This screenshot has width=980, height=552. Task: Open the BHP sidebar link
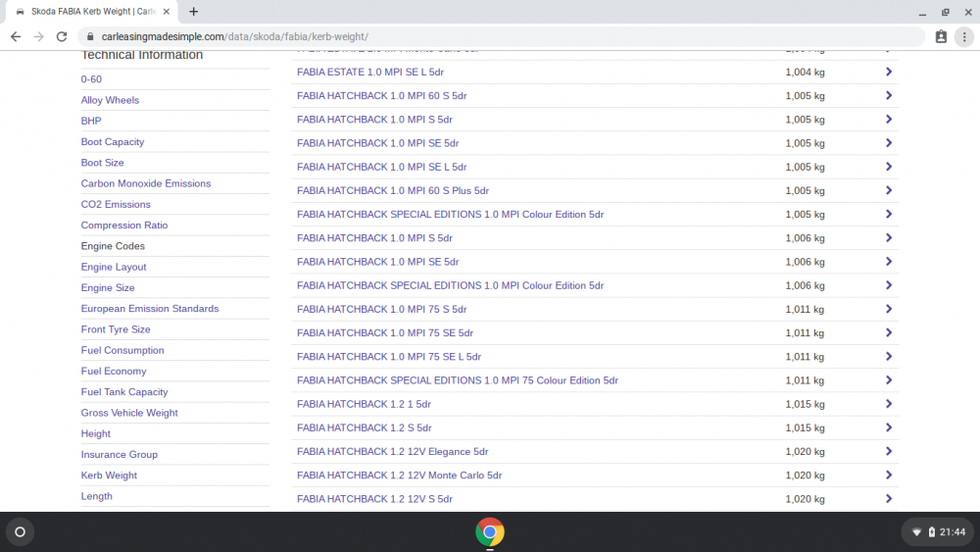pyautogui.click(x=91, y=122)
